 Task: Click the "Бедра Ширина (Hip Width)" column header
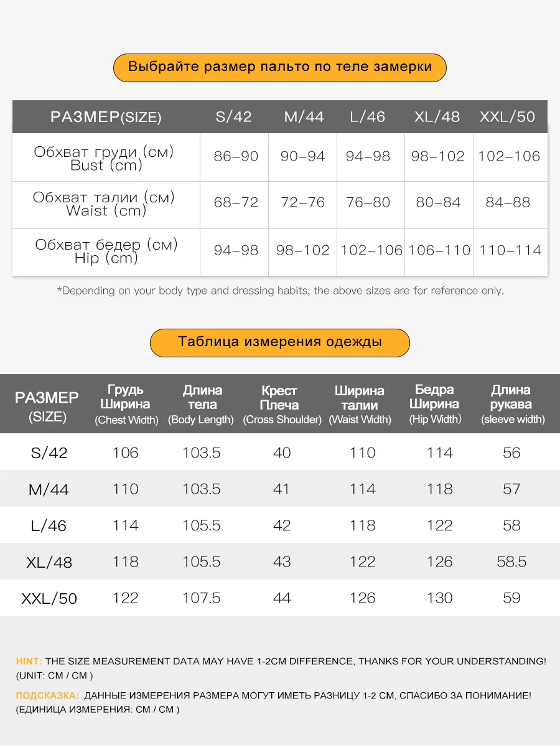[435, 404]
